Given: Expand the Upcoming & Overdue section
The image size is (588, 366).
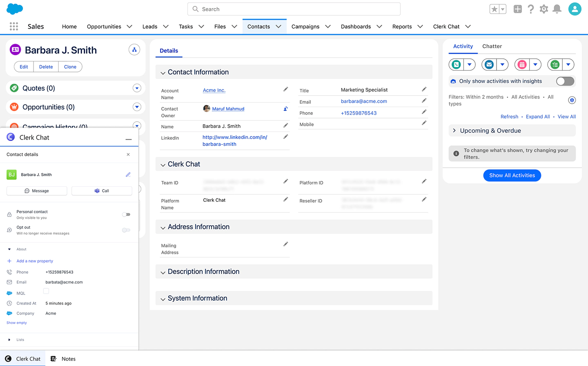Looking at the screenshot, I should tap(454, 130).
